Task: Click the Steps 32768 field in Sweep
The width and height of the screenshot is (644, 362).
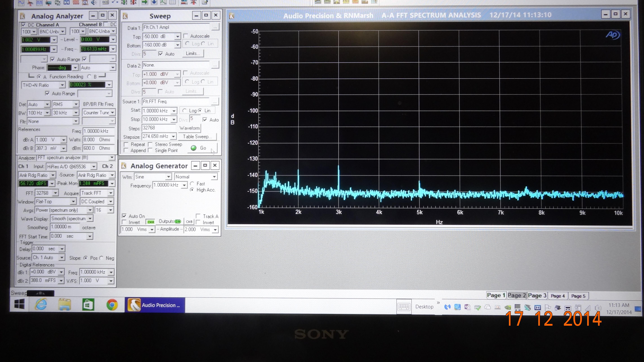Action: [x=159, y=128]
